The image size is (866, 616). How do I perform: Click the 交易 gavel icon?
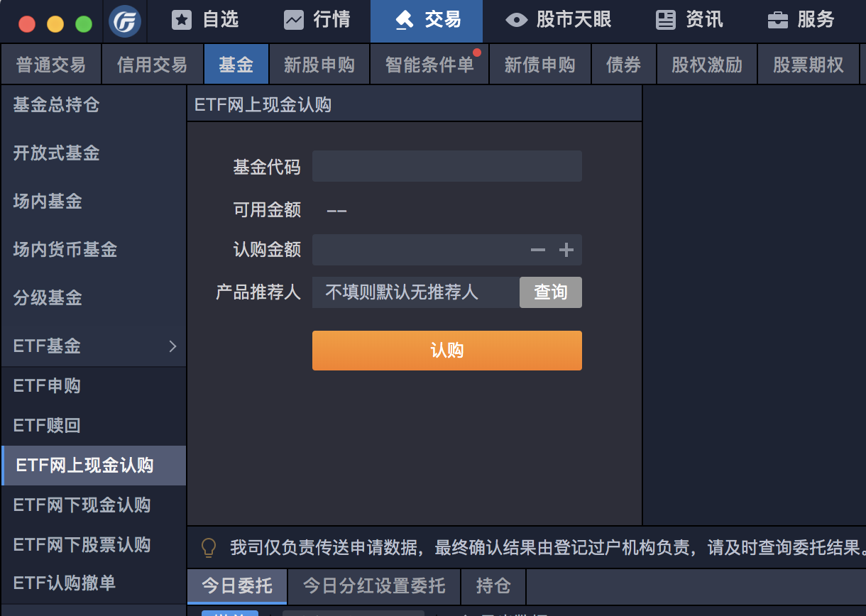[405, 21]
